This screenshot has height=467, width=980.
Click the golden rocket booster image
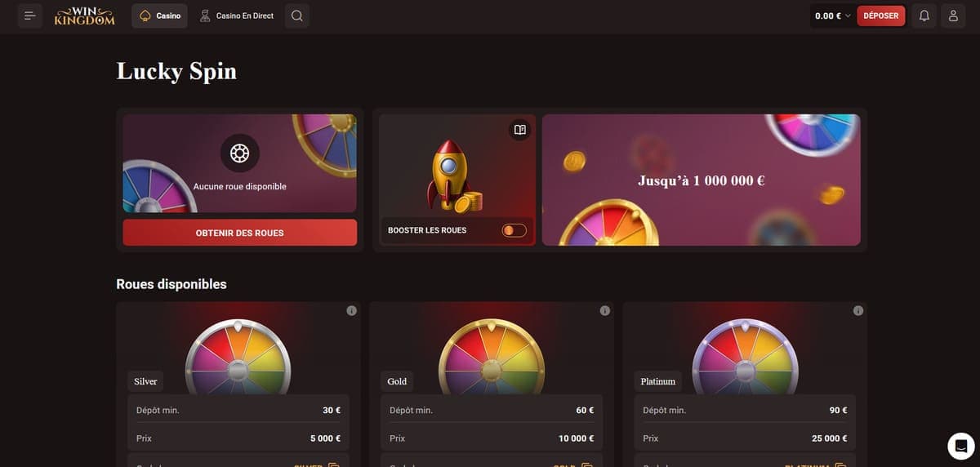453,176
